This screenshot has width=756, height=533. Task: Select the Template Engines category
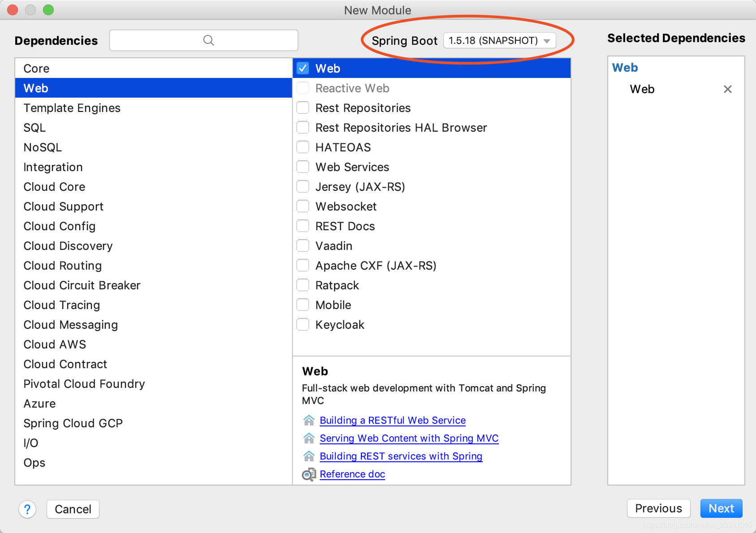[x=154, y=108]
